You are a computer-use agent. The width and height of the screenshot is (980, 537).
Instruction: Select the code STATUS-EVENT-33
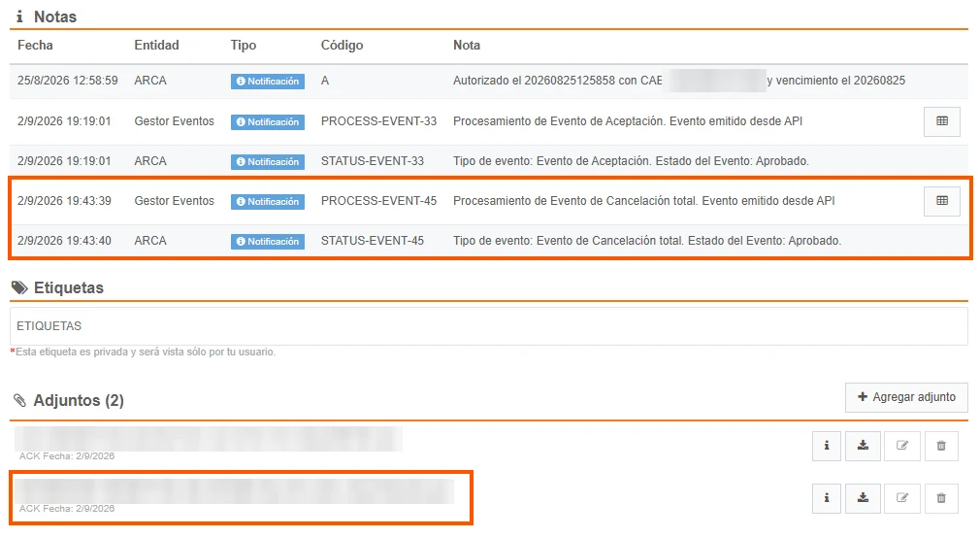coord(373,161)
